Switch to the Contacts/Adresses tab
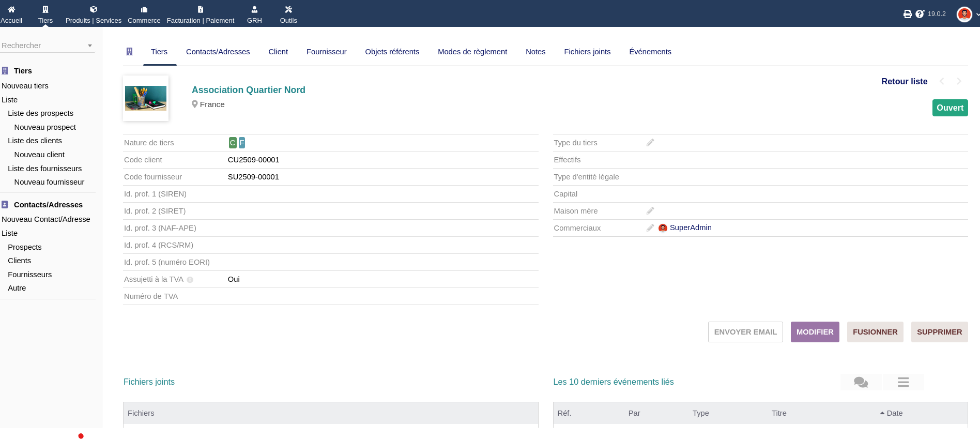This screenshot has height=439, width=980. click(218, 52)
